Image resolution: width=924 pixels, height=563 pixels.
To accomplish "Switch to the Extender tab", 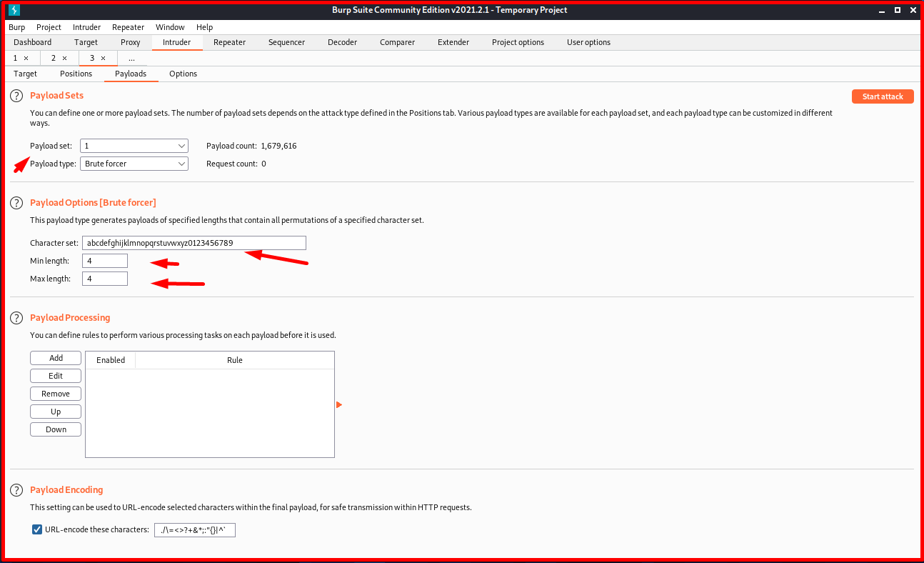I will pos(453,42).
